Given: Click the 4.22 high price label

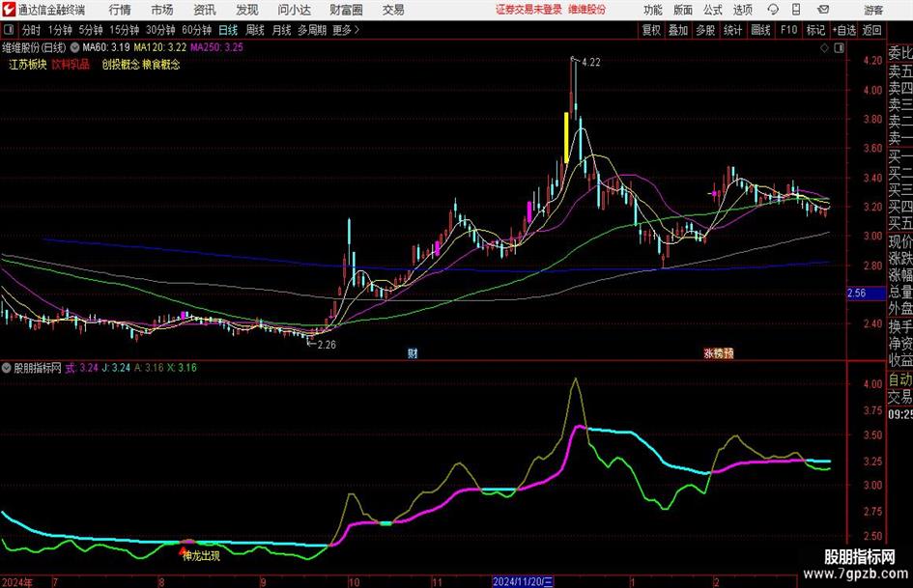Looking at the screenshot, I should (590, 62).
